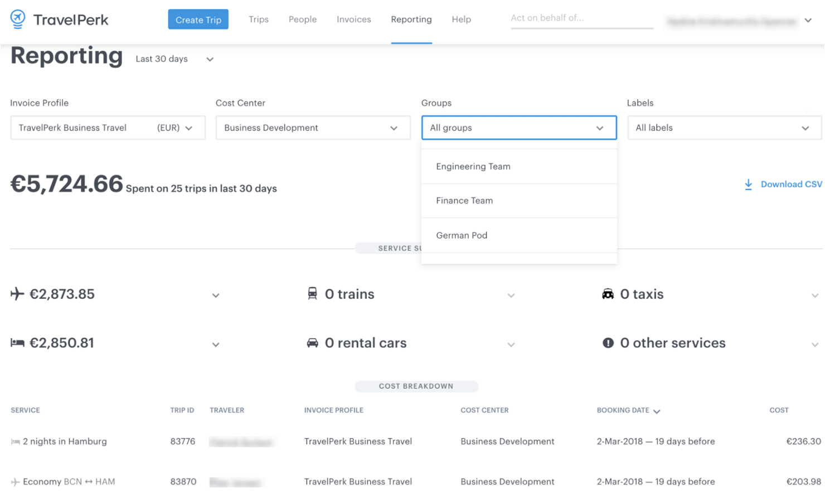
Task: Open the Reporting tab
Action: (x=411, y=20)
